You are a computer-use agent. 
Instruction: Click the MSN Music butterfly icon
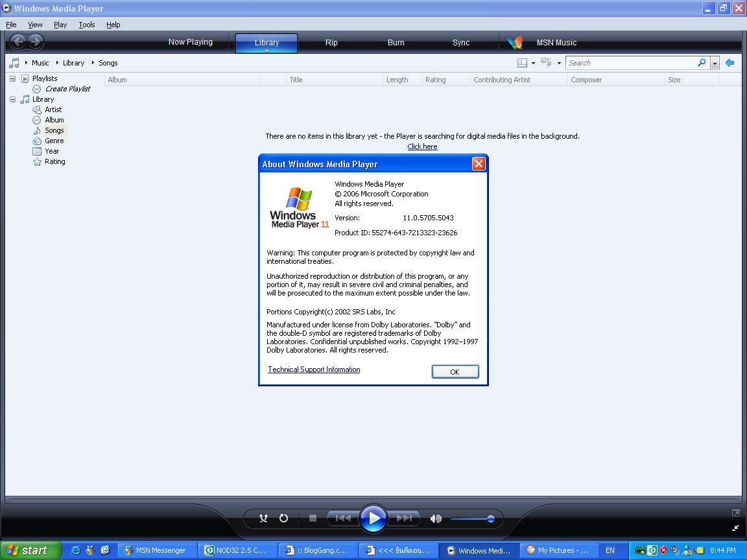pyautogui.click(x=514, y=42)
